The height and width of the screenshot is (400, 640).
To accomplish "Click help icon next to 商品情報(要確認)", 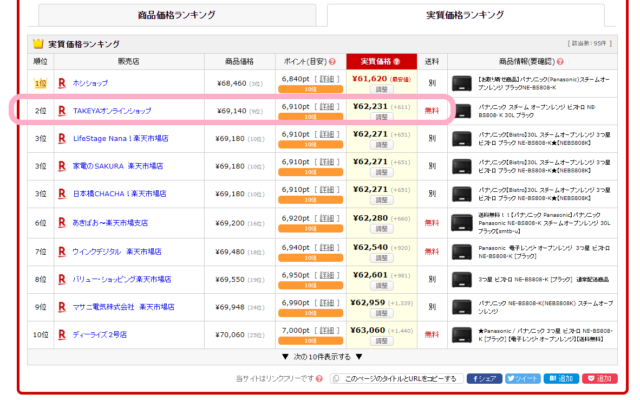I will (x=560, y=62).
